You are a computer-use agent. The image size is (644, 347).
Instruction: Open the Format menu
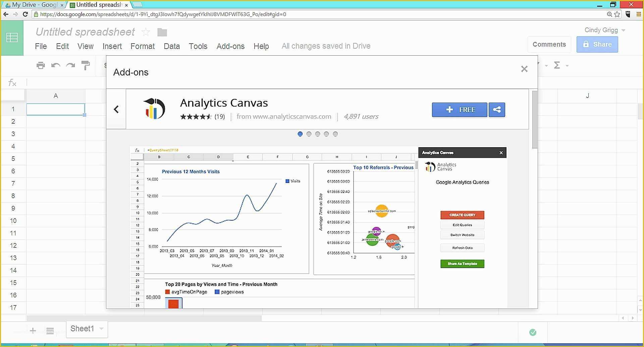[x=143, y=46]
